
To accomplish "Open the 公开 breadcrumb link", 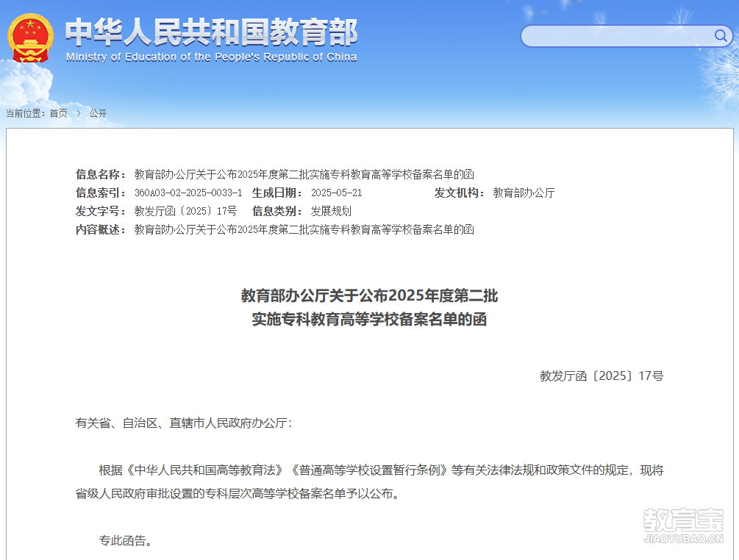I will coord(98,113).
